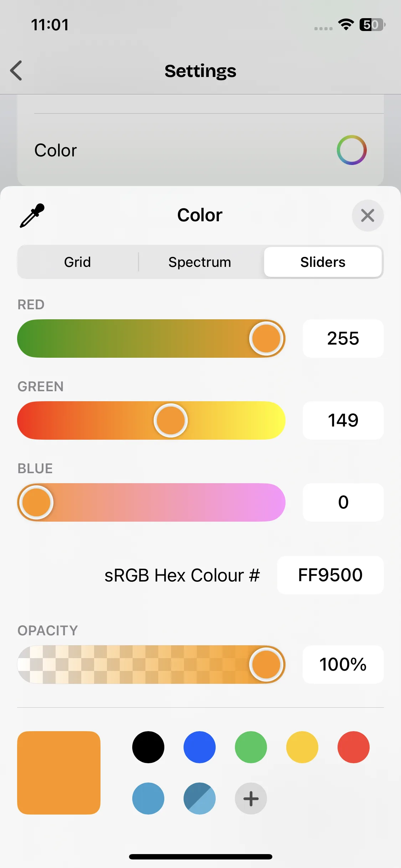This screenshot has height=868, width=401.
Task: Switch to the Spectrum tab
Action: 200,262
